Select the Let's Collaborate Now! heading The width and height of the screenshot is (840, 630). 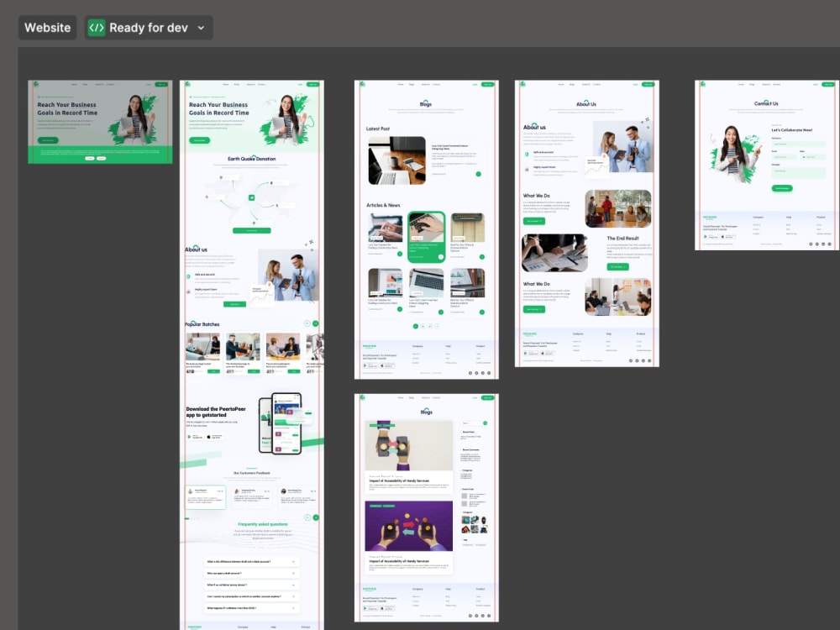(x=792, y=130)
